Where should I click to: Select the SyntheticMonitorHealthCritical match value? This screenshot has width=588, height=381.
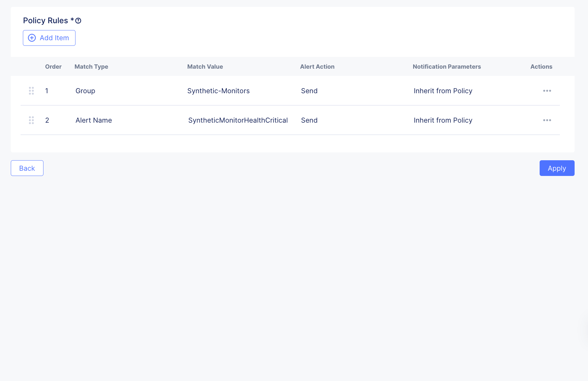238,120
